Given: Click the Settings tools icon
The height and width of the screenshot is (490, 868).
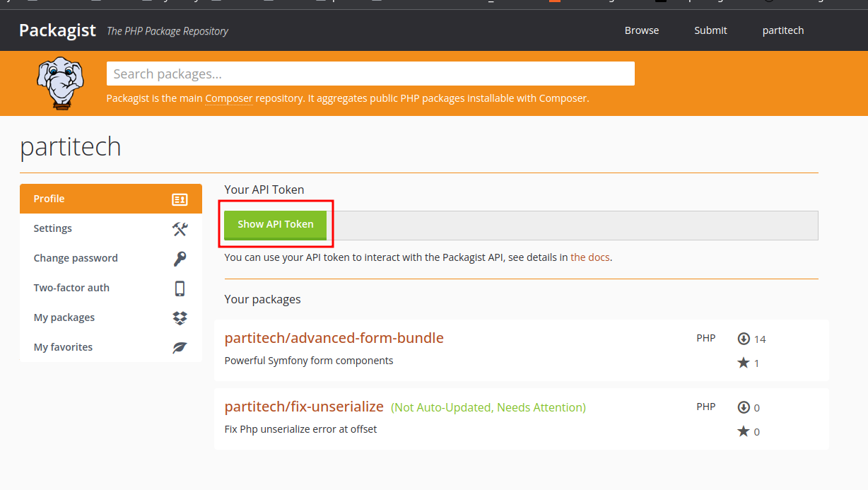Looking at the screenshot, I should (x=180, y=229).
